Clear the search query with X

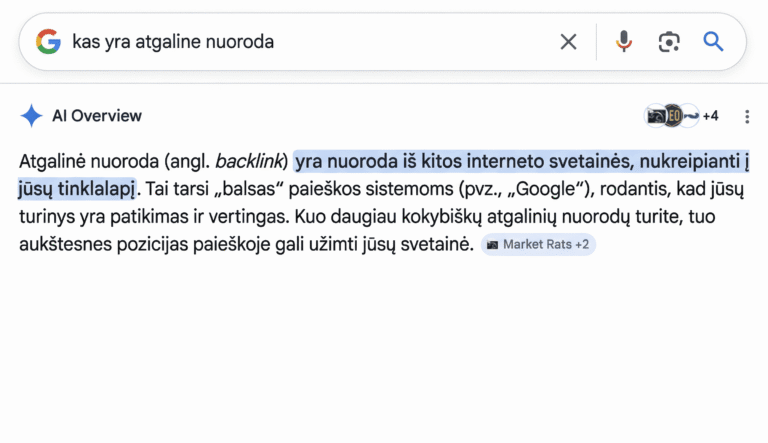pos(568,41)
